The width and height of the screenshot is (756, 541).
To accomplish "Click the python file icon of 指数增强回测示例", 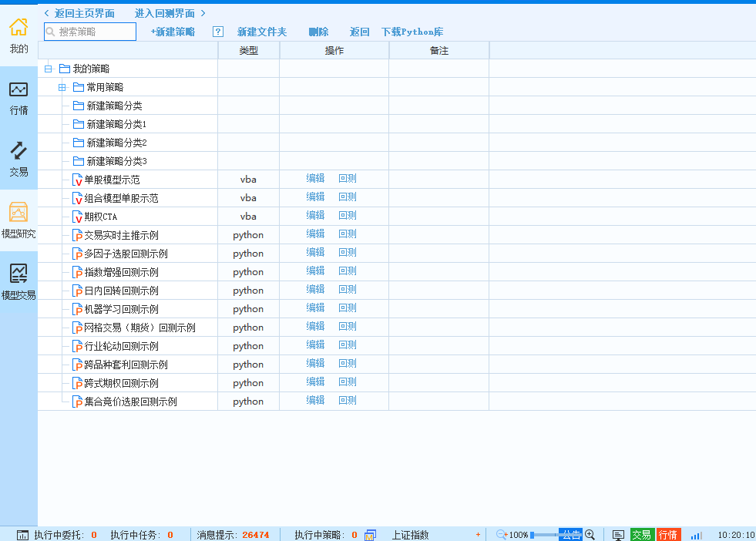I will point(77,273).
